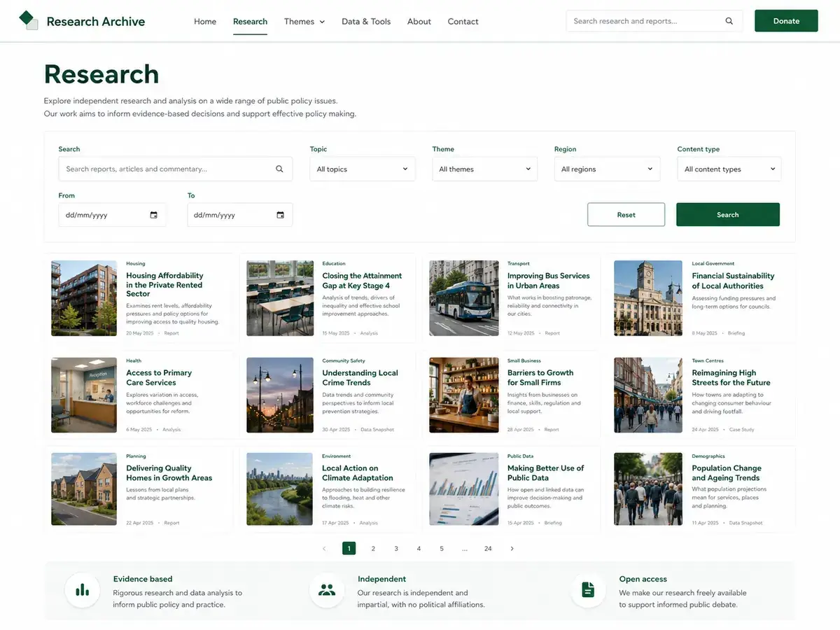Select the Research nav tab
This screenshot has width=840, height=630.
click(250, 22)
